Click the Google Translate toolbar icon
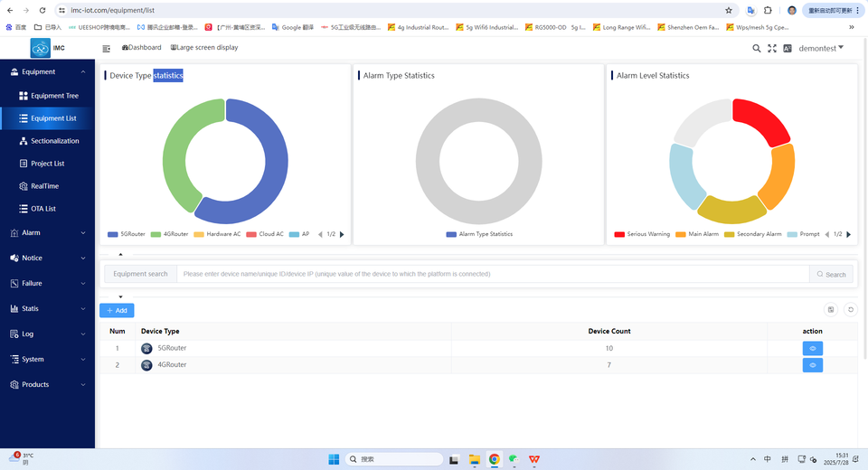The height and width of the screenshot is (470, 868). coord(750,10)
